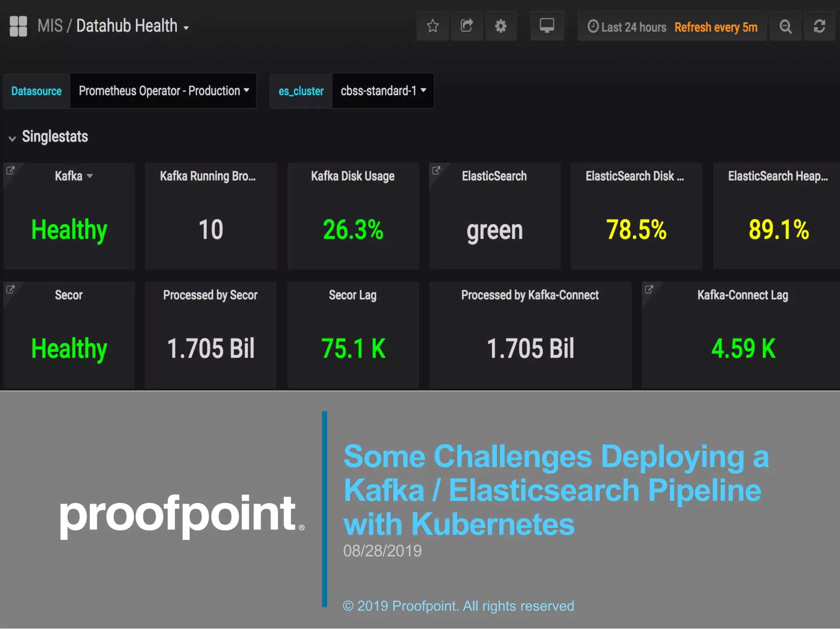This screenshot has width=840, height=630.
Task: Open the Kafka-Connect Lag panel link icon
Action: 648,289
